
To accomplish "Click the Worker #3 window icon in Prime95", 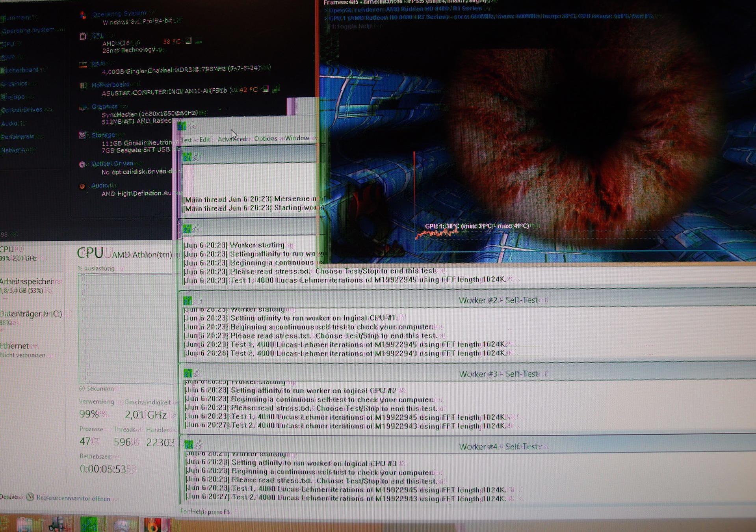I will click(188, 372).
